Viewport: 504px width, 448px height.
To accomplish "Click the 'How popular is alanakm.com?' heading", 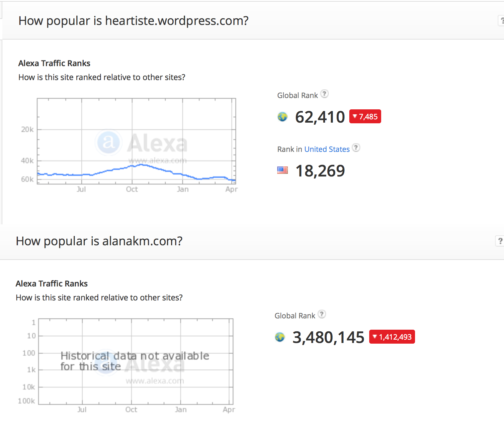I will tap(99, 241).
